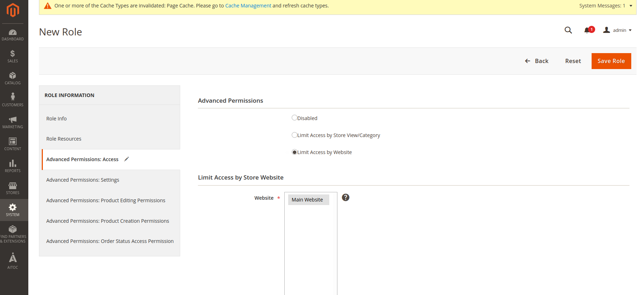This screenshot has height=295, width=644.
Task: Click the Back button
Action: tap(537, 61)
